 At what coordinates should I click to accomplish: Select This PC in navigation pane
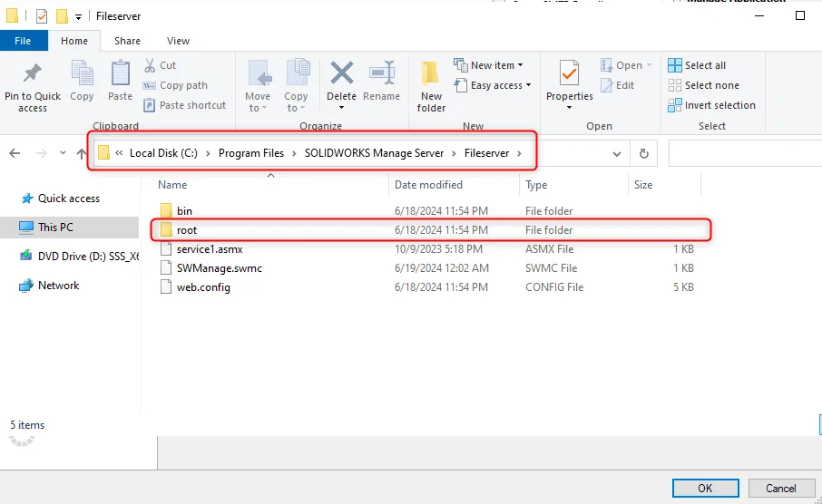[55, 228]
